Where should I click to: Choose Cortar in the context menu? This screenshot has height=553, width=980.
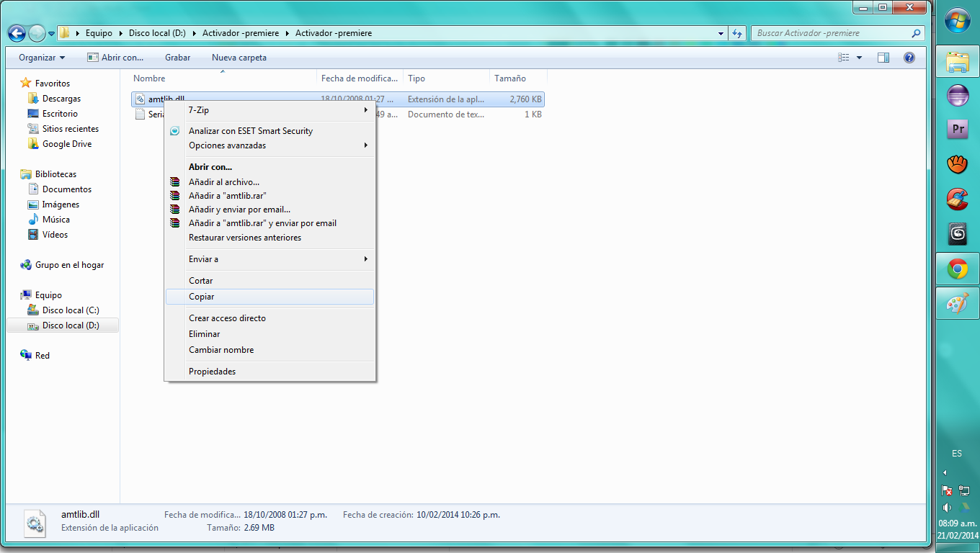[x=270, y=281]
